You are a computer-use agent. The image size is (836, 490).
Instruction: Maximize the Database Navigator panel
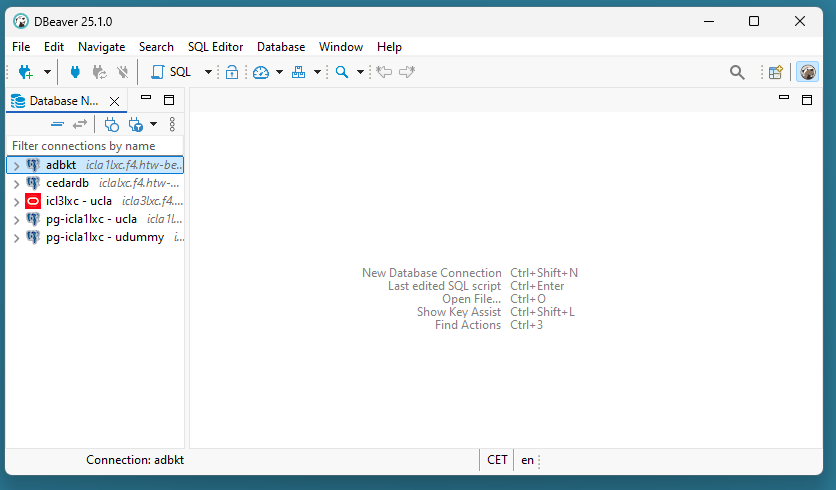169,100
